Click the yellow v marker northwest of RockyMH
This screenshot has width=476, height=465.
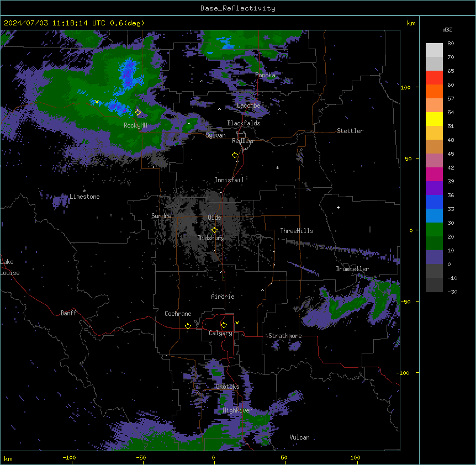point(97,102)
